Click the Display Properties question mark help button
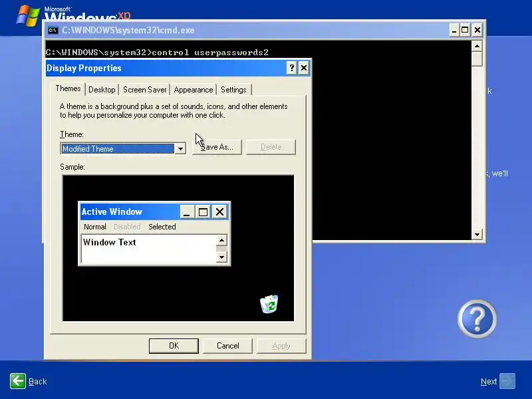 click(291, 68)
